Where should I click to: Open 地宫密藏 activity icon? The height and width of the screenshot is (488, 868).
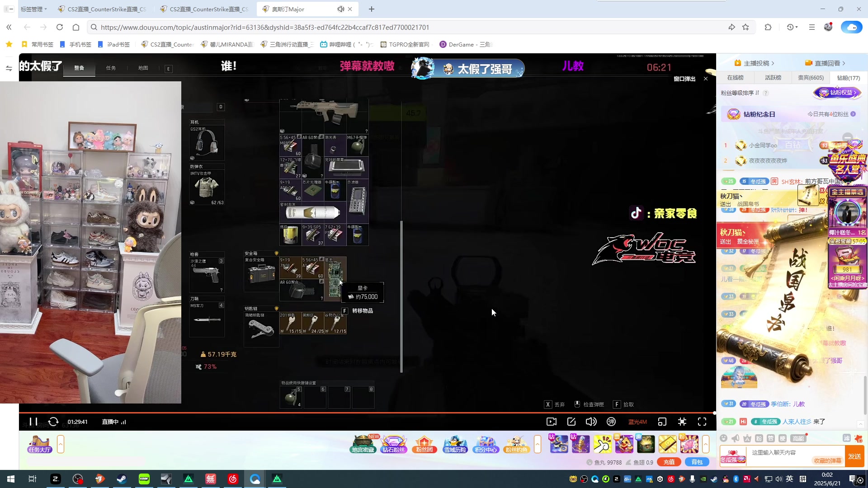tap(363, 445)
